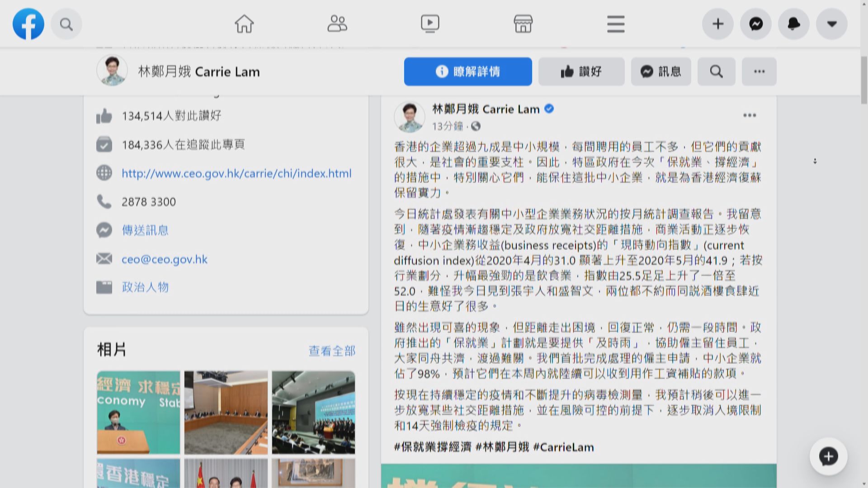Click 查看全部 to view all photos
The image size is (868, 488).
click(x=332, y=351)
